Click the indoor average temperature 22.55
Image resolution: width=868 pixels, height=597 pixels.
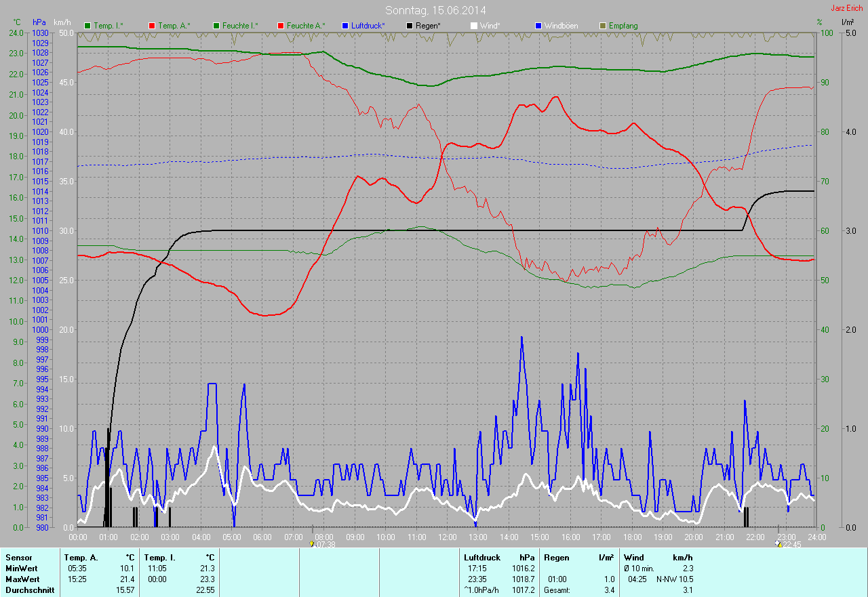coord(205,590)
